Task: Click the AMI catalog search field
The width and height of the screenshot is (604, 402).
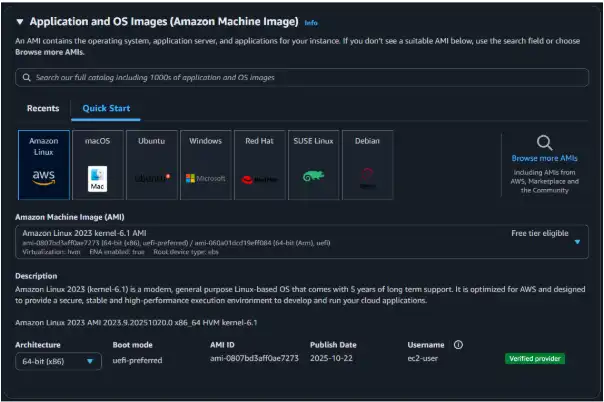Action: [300, 77]
